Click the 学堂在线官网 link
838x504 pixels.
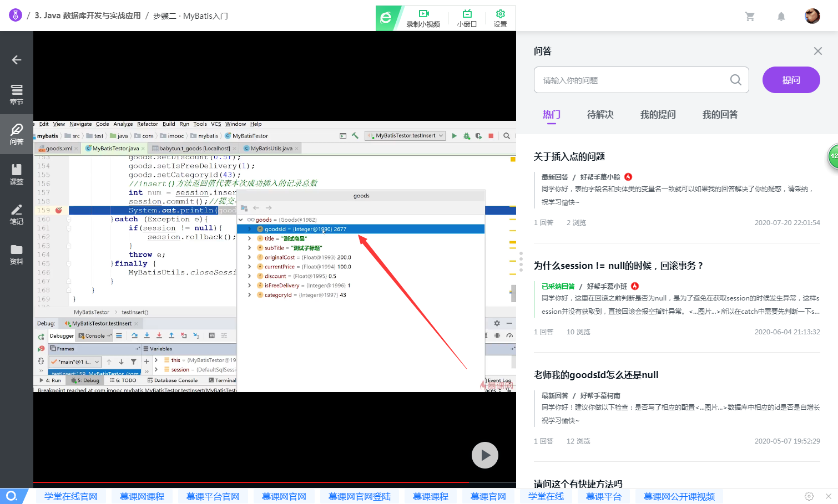pyautogui.click(x=71, y=496)
